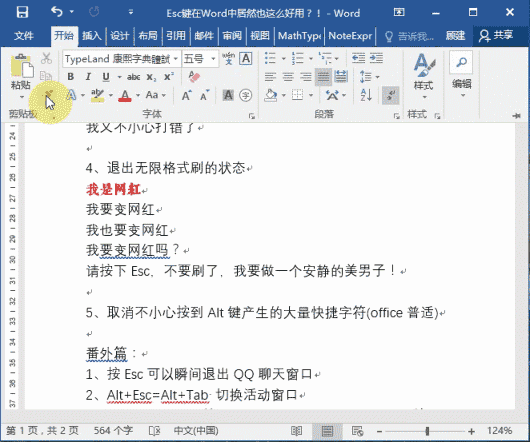Screen dimensions: 530x442
Task: Toggle Bold formatting
Action: coord(71,77)
